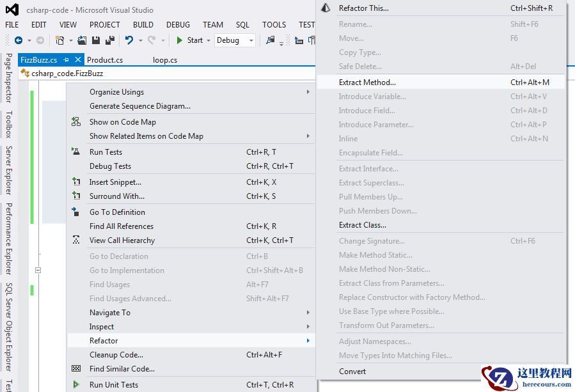Choose Cleanup Code in context menu
575x392 pixels.
(x=191, y=355)
